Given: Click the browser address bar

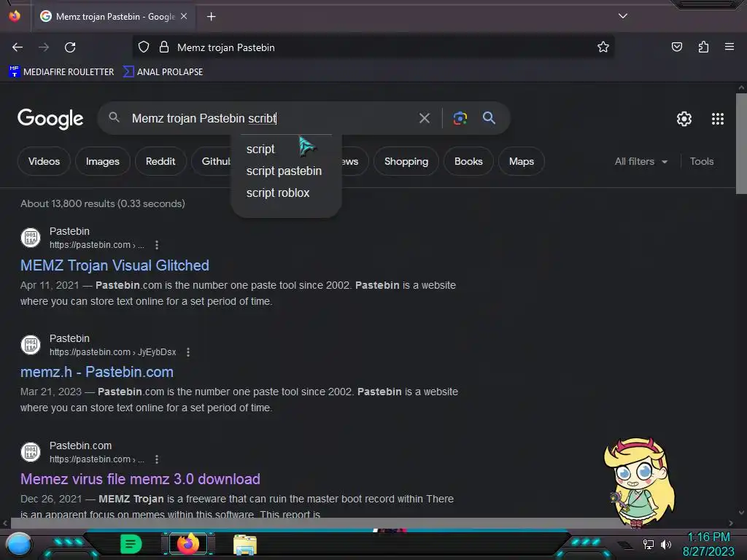Looking at the screenshot, I should coord(373,47).
